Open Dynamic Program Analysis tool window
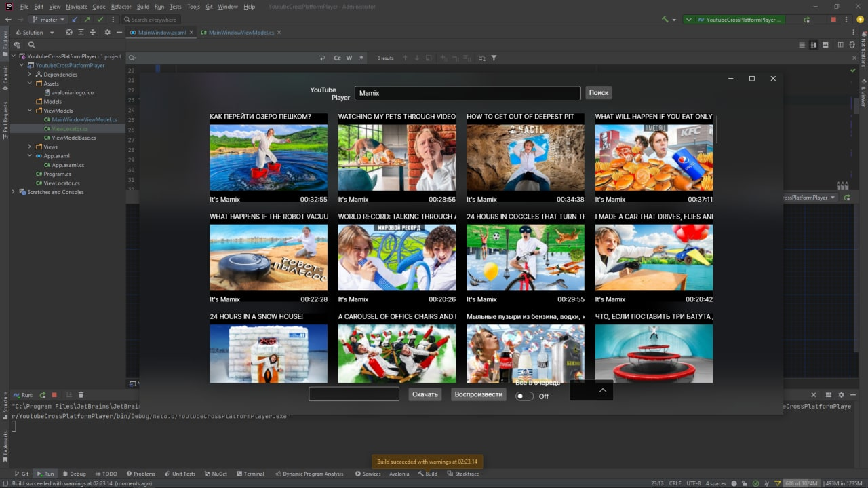This screenshot has height=488, width=868. pos(309,474)
